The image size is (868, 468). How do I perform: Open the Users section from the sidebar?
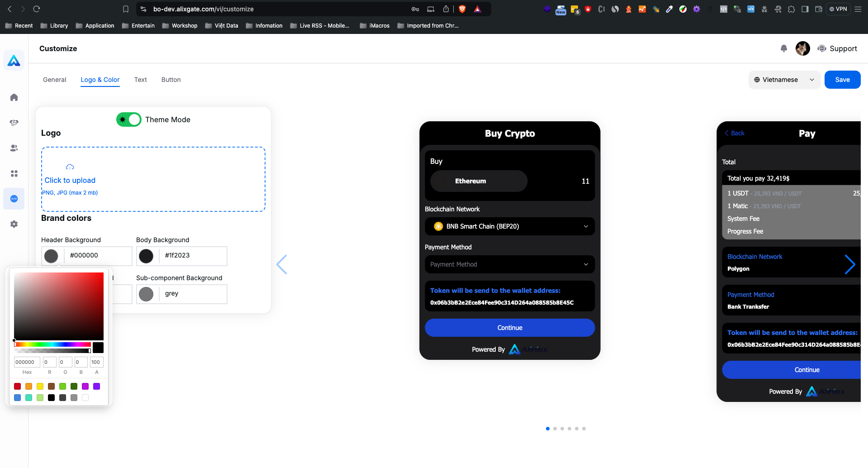[14, 148]
